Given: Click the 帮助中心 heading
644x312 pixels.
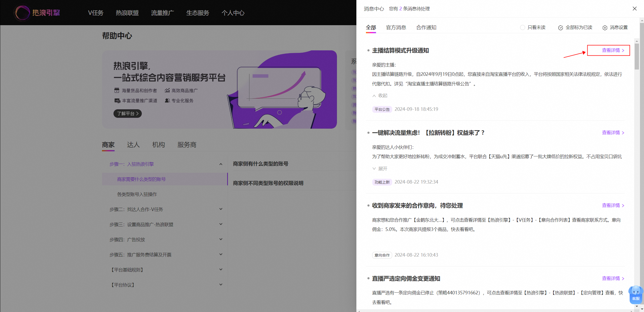Looking at the screenshot, I should (x=117, y=36).
